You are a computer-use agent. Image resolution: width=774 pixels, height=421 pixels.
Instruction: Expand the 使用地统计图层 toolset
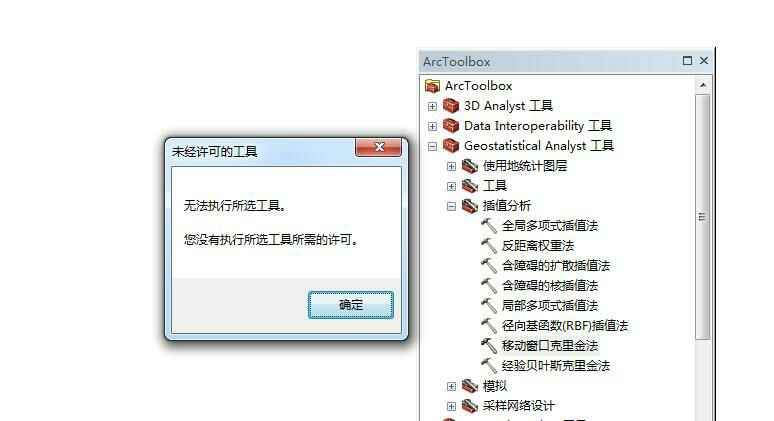point(451,166)
